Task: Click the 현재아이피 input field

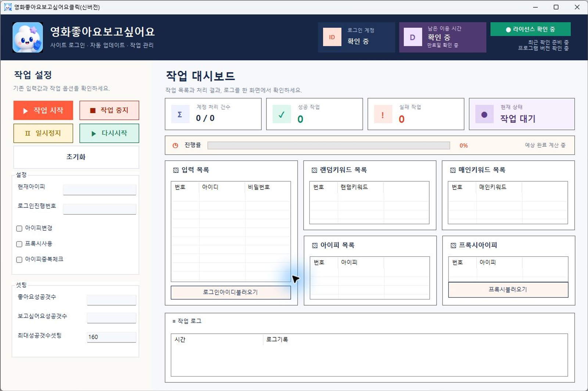Action: coord(100,190)
